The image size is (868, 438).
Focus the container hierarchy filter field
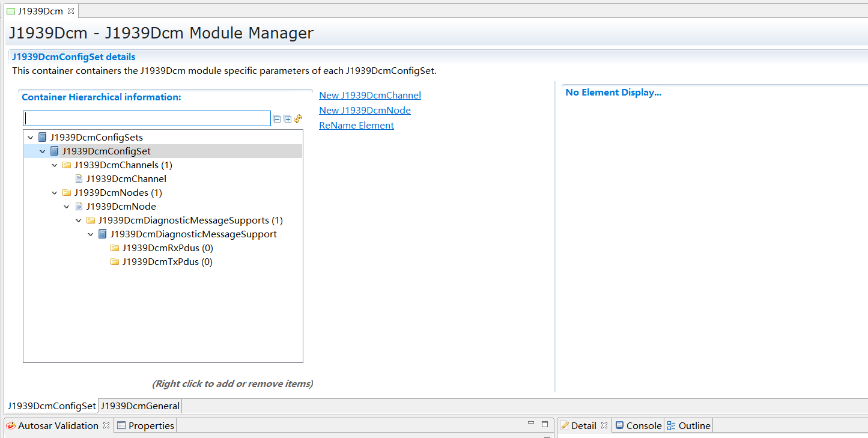click(147, 118)
